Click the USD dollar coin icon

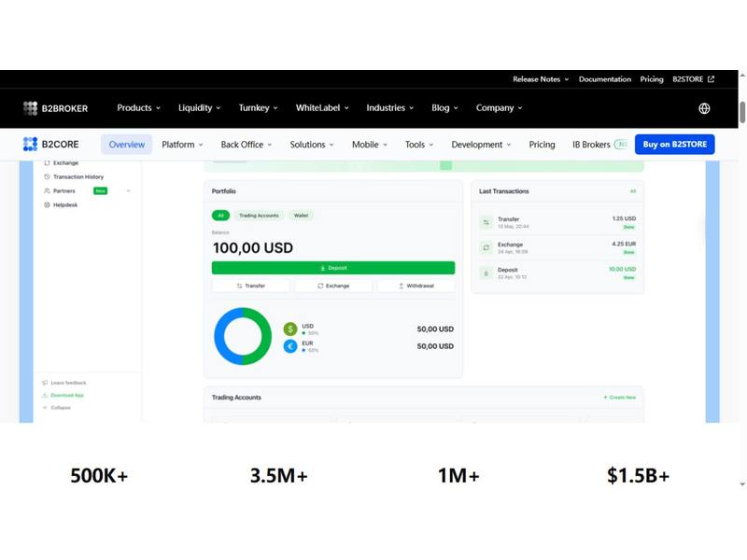(290, 329)
